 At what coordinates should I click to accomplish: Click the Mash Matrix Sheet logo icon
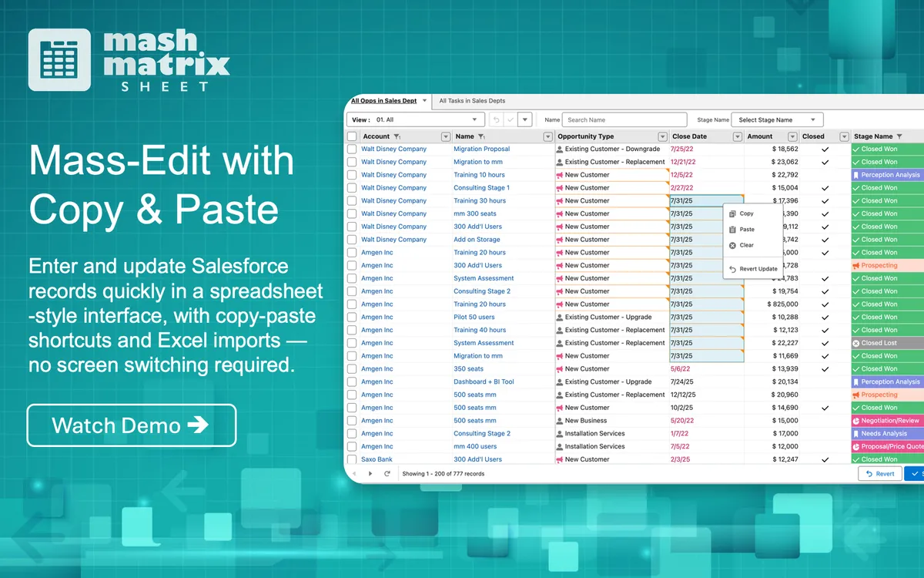click(x=59, y=60)
